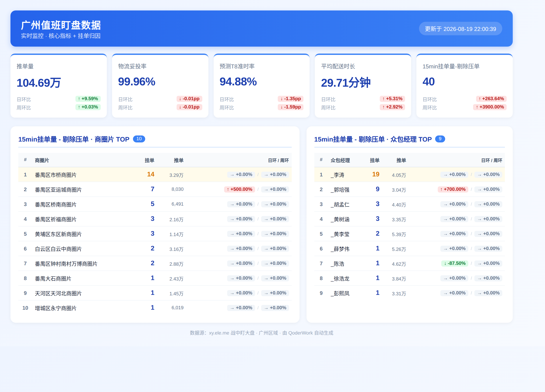Click the 推单 value 6,019
Screen dimensions: 545x392
pos(177,308)
